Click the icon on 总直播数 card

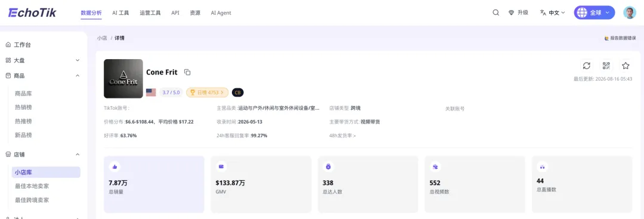pyautogui.click(x=542, y=166)
